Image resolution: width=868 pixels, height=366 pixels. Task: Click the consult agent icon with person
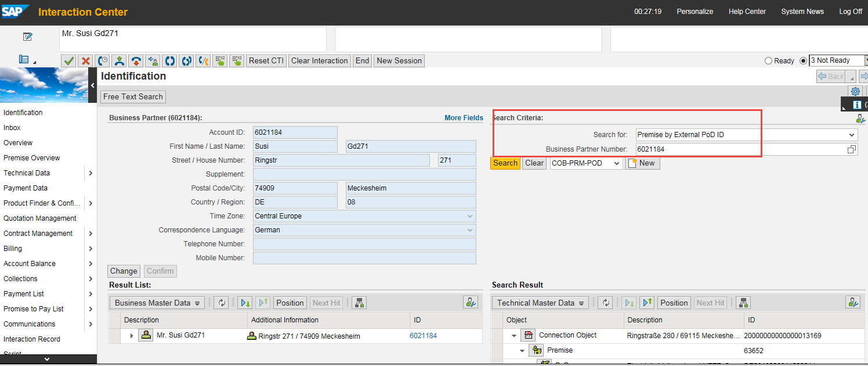click(153, 60)
